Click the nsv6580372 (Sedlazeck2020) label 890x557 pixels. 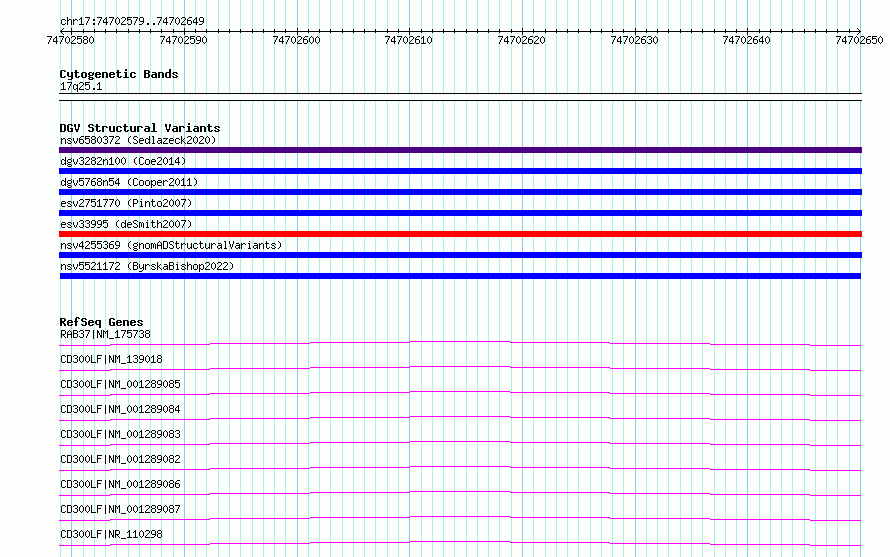(x=138, y=140)
